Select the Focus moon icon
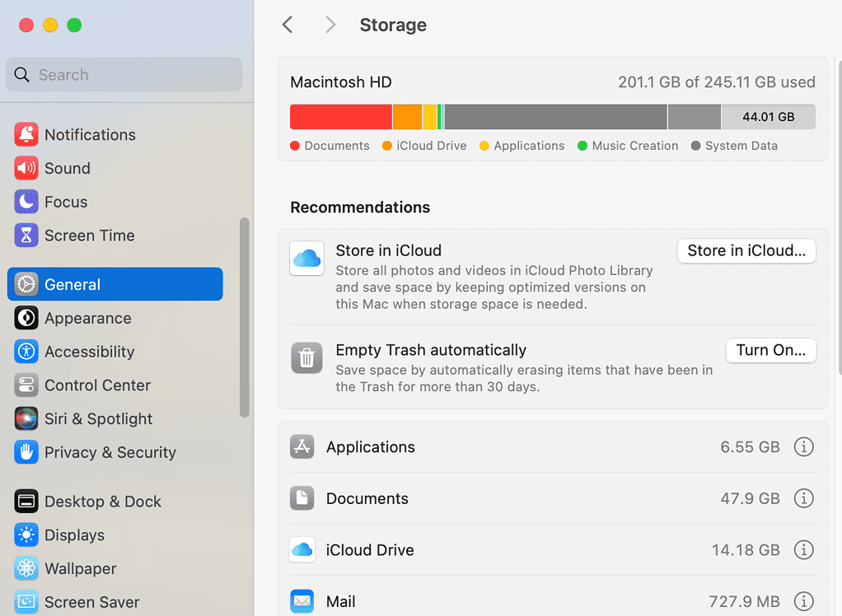 26,202
